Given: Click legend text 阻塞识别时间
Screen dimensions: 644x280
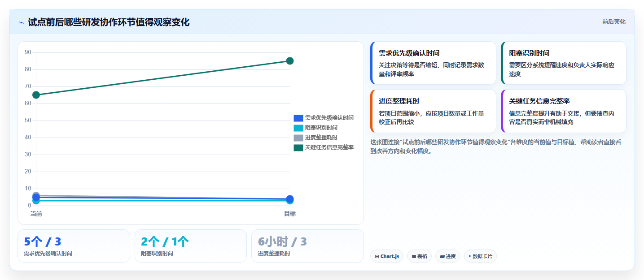Looking at the screenshot, I should tap(321, 128).
